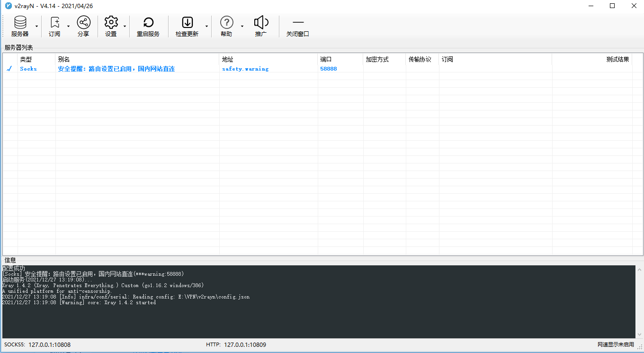Click the log line Reading config config.json
The image size is (644, 353).
coord(125,297)
